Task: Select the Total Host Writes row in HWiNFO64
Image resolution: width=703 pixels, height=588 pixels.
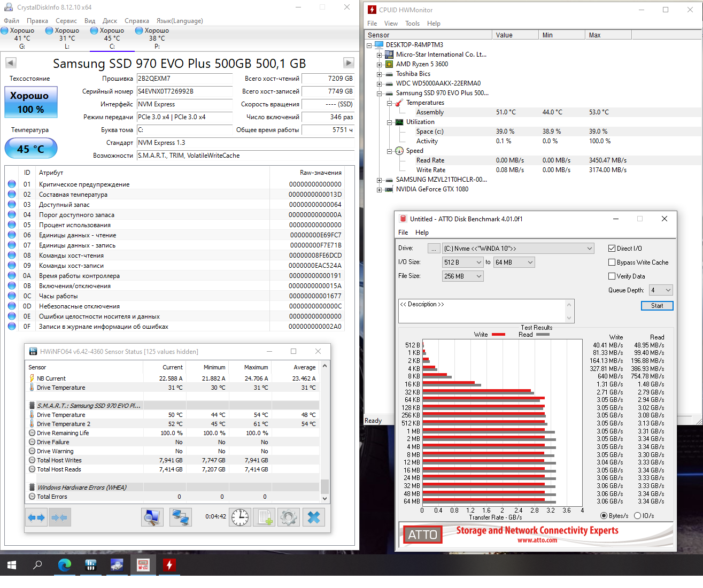Action: pyautogui.click(x=173, y=460)
